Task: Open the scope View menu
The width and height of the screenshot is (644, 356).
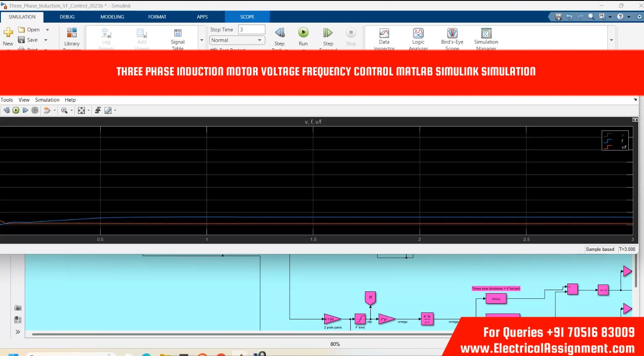Action: pyautogui.click(x=24, y=100)
